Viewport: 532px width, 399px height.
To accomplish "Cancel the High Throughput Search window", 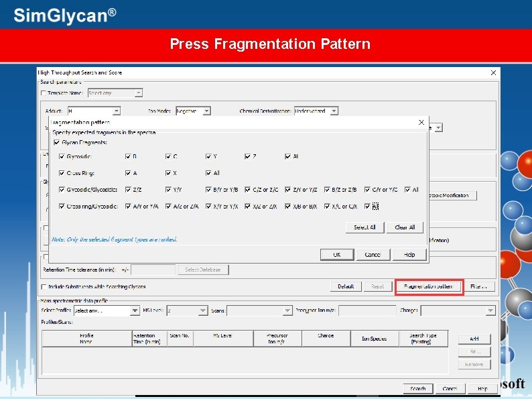I will click(x=450, y=388).
